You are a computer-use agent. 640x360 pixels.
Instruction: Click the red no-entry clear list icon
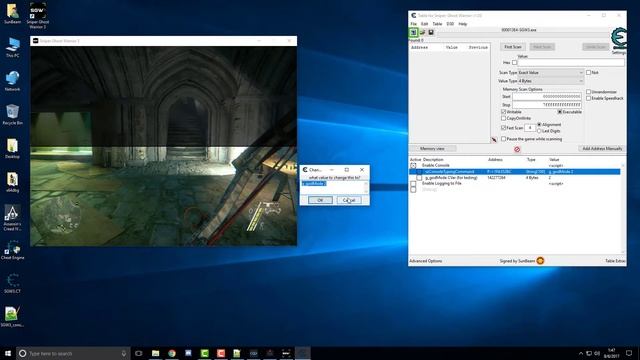517,149
